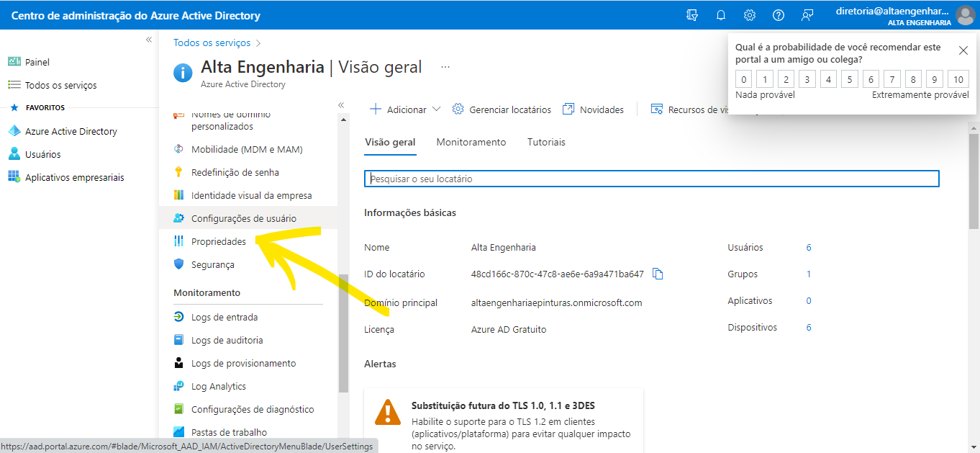Collapse the left favorites sidebar

click(149, 40)
